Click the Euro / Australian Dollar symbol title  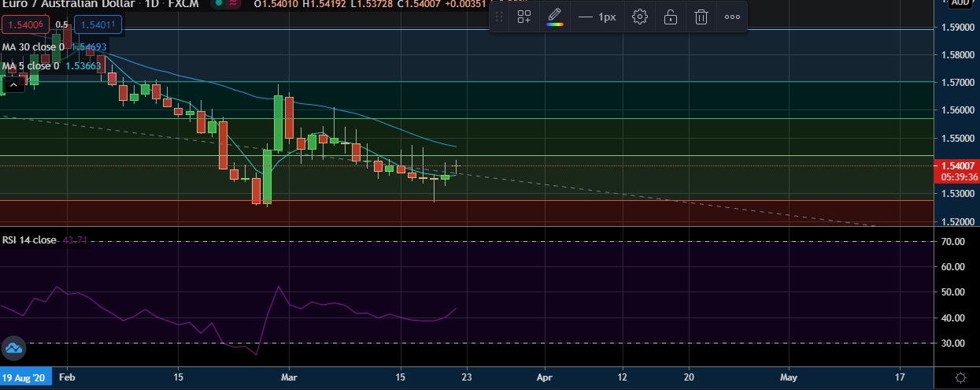(x=66, y=5)
